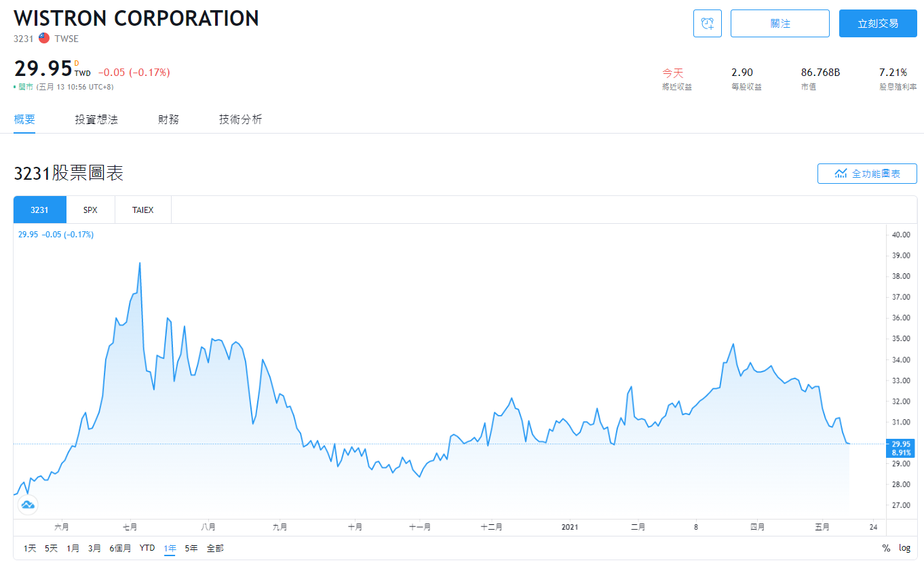
Task: Open the 財務 financials tab
Action: [x=168, y=119]
